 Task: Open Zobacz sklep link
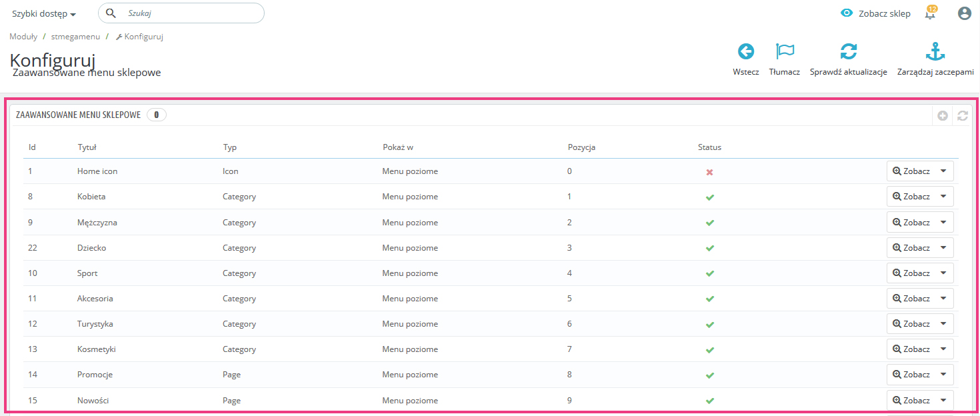[875, 13]
